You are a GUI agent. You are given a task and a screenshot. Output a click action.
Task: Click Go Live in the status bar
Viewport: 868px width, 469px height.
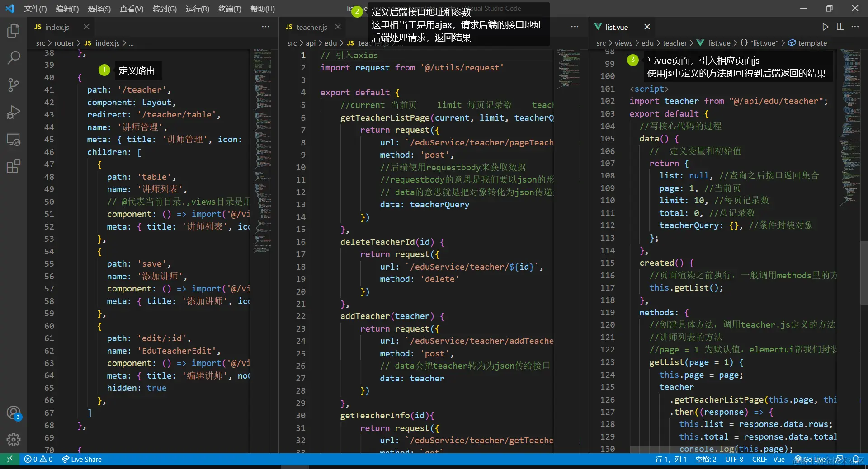[x=810, y=459]
